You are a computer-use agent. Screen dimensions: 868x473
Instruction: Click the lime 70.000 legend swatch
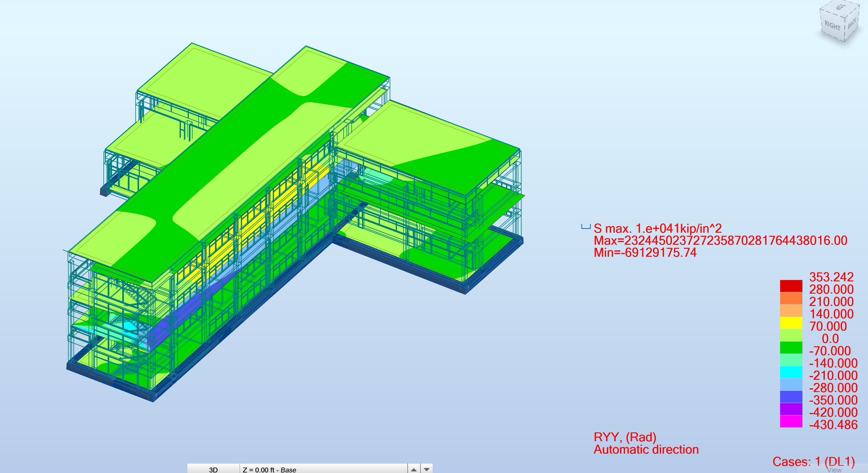coord(791,335)
